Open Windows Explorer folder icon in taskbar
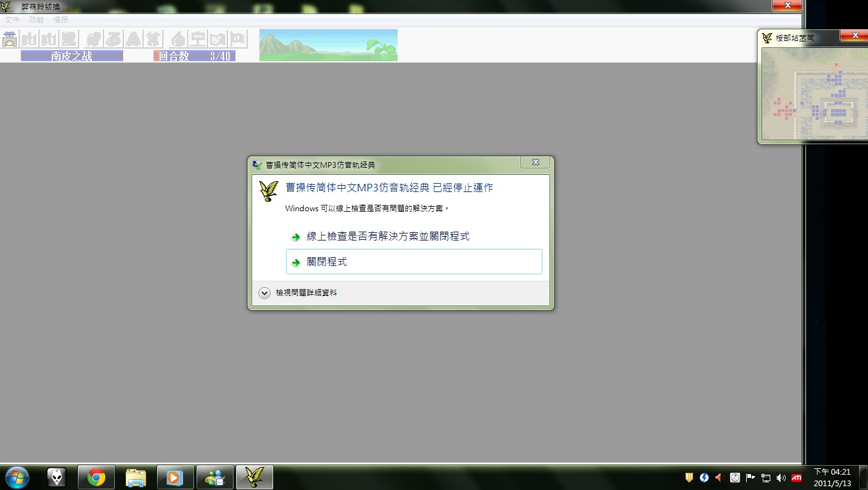 [136, 477]
